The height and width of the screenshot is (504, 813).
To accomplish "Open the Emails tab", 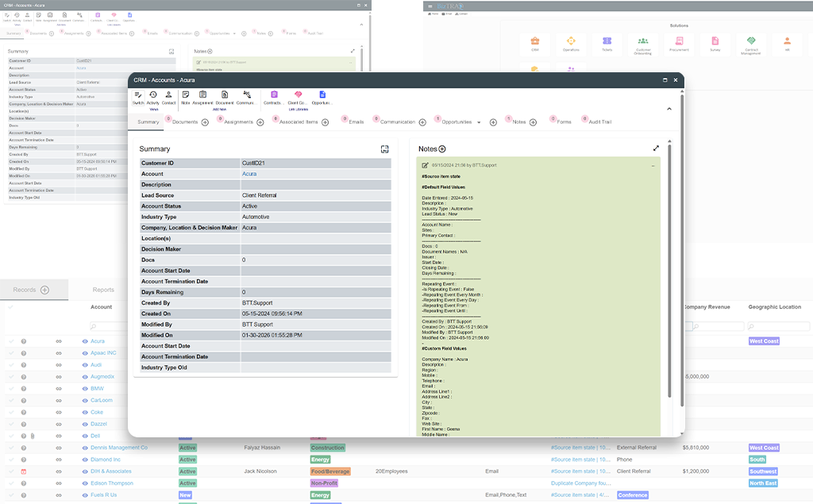I will (356, 122).
